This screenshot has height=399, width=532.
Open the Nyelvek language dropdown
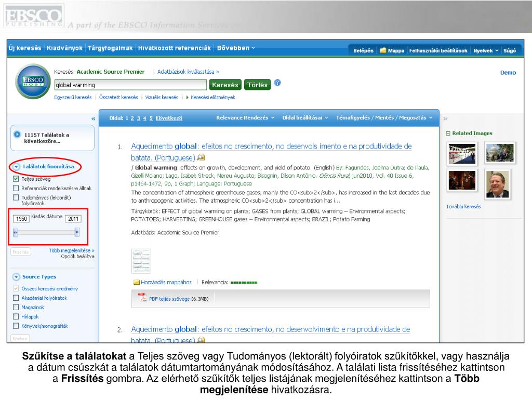[x=486, y=50]
